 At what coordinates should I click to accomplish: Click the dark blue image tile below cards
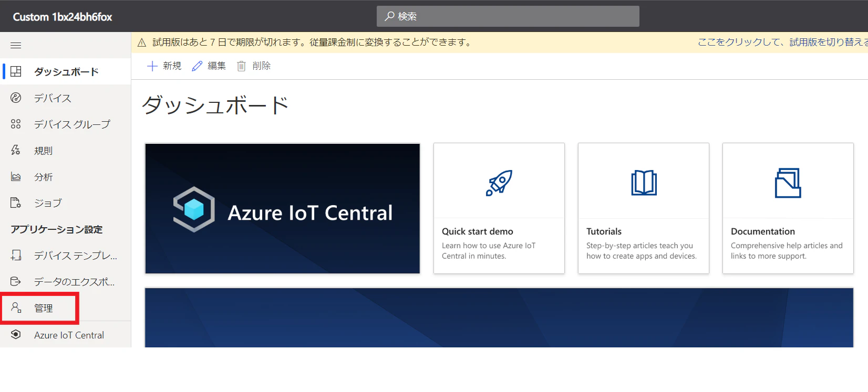pos(499,317)
